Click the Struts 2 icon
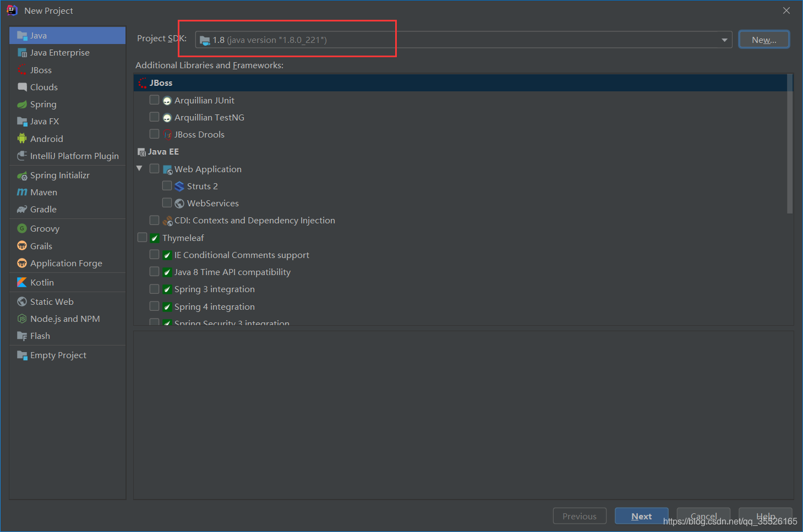The width and height of the screenshot is (803, 532). [x=179, y=187]
